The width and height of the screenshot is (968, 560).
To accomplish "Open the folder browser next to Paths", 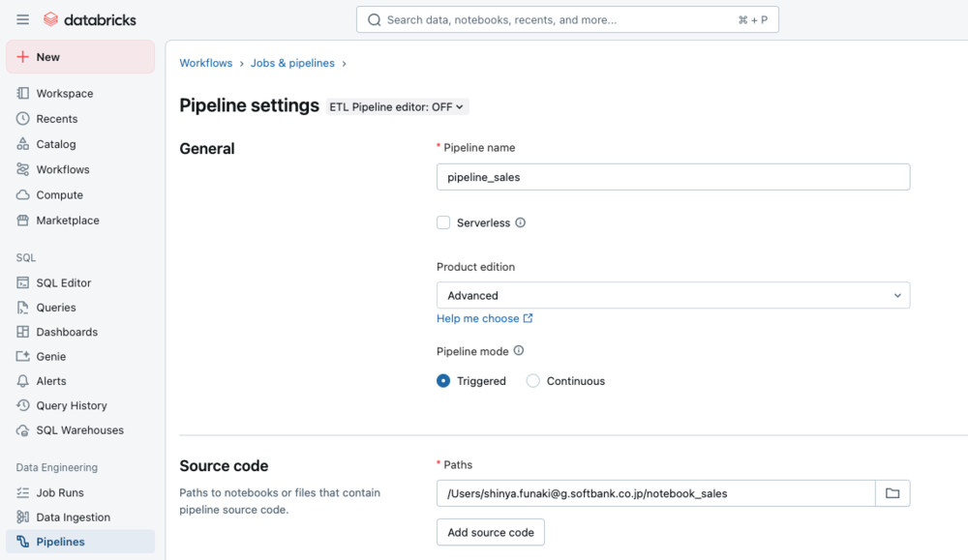I will pos(892,492).
